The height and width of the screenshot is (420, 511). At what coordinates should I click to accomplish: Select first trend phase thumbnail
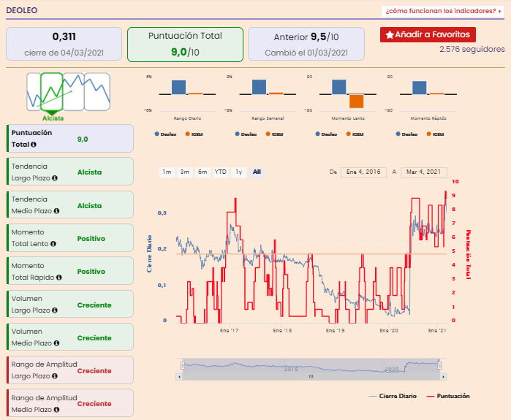[x=34, y=92]
